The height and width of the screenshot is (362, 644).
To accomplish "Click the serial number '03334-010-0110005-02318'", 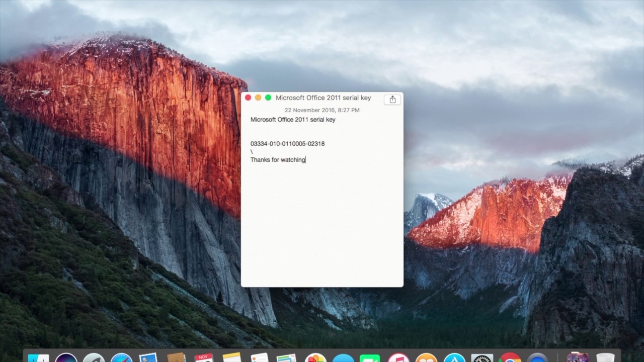I will tap(287, 144).
